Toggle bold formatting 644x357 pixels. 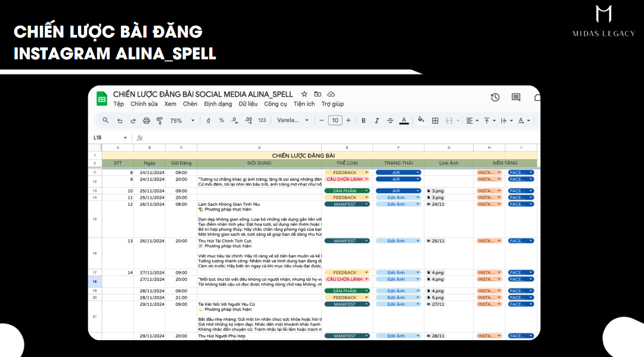click(364, 120)
